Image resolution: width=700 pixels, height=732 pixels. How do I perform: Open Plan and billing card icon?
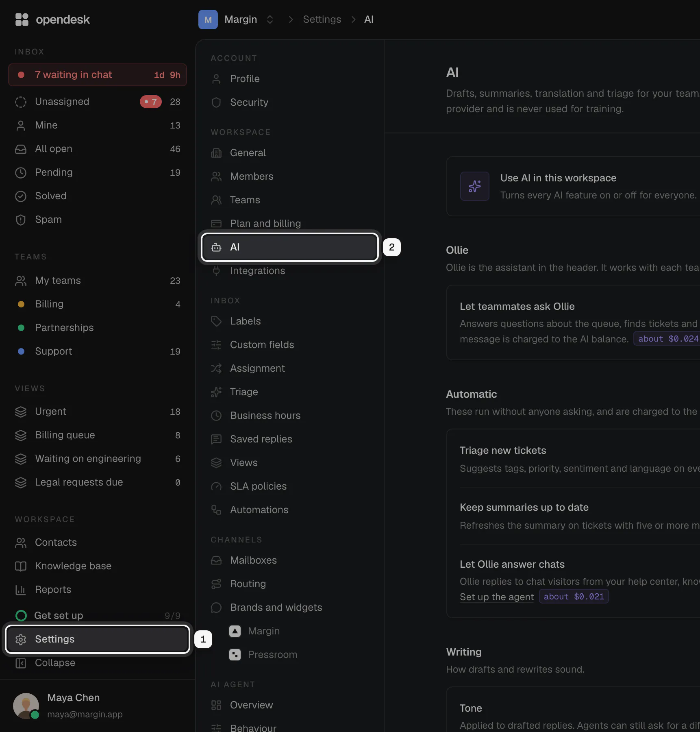[216, 224]
